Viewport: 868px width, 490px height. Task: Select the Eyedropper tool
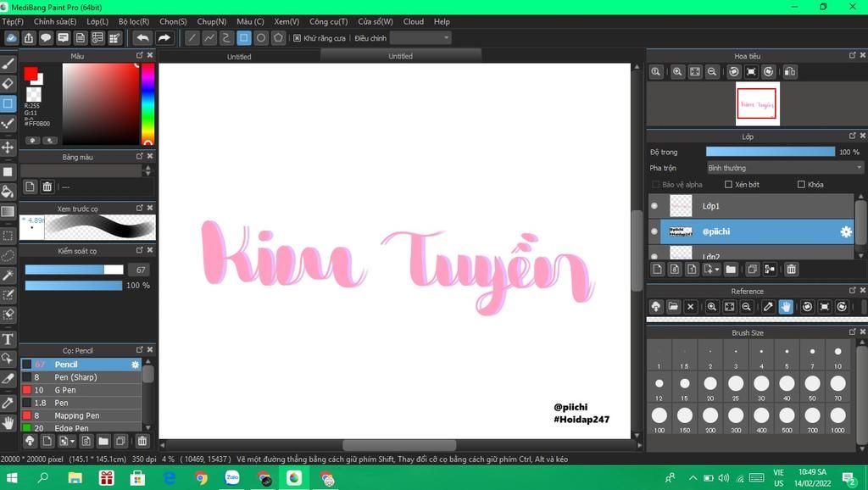pos(8,402)
